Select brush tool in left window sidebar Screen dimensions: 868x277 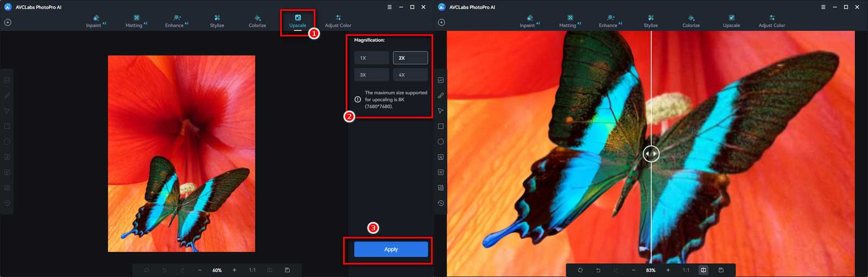(7, 96)
